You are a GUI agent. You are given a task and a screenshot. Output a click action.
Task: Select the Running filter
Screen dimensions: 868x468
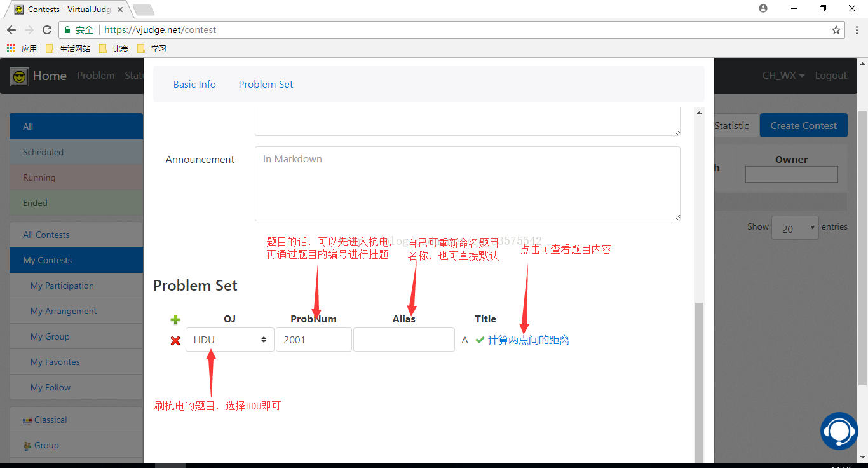pyautogui.click(x=76, y=177)
